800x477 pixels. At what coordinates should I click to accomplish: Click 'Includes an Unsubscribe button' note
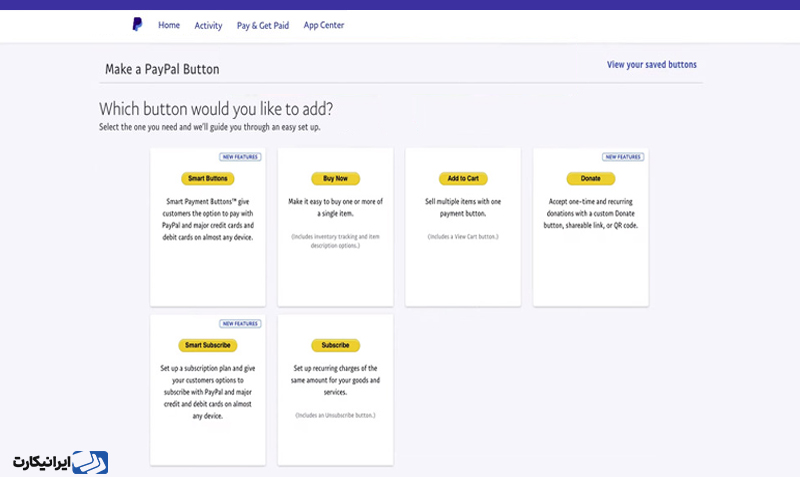335,415
